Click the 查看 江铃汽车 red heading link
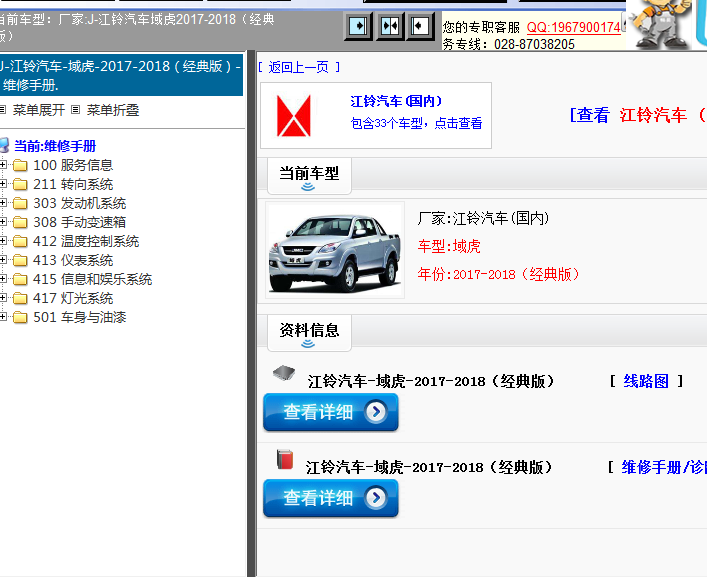 point(638,115)
